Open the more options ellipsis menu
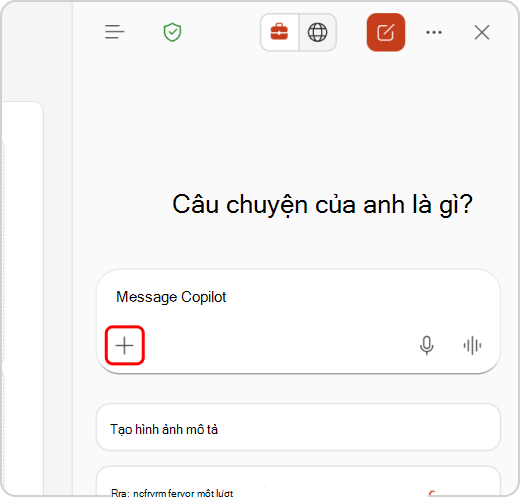 [x=434, y=32]
